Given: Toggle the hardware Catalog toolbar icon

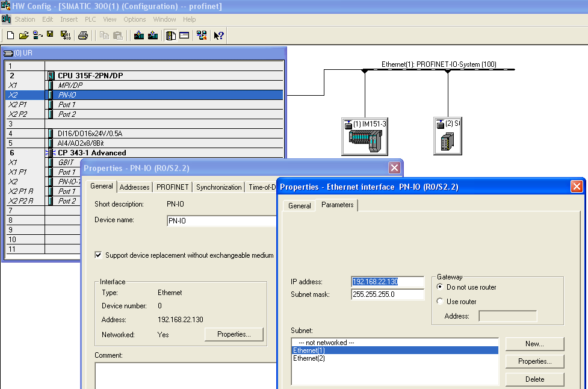Looking at the screenshot, I should [x=171, y=36].
